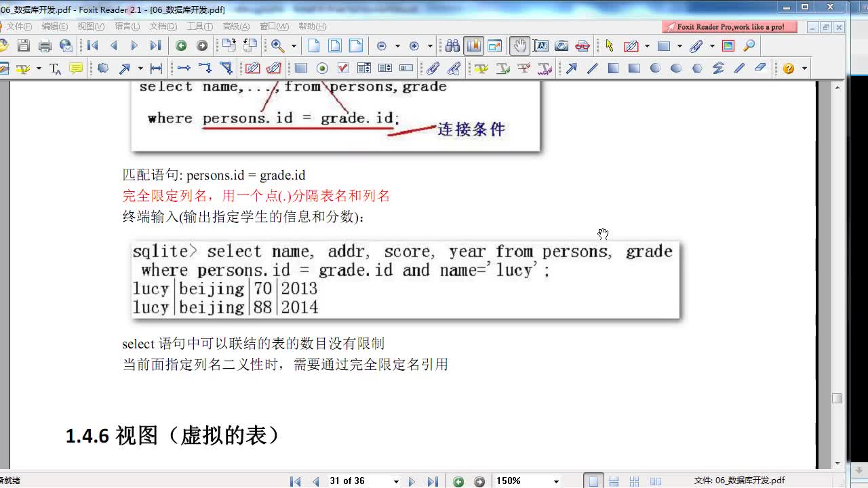Open the 视图(V) menu
This screenshot has height=488, width=868.
(x=91, y=26)
